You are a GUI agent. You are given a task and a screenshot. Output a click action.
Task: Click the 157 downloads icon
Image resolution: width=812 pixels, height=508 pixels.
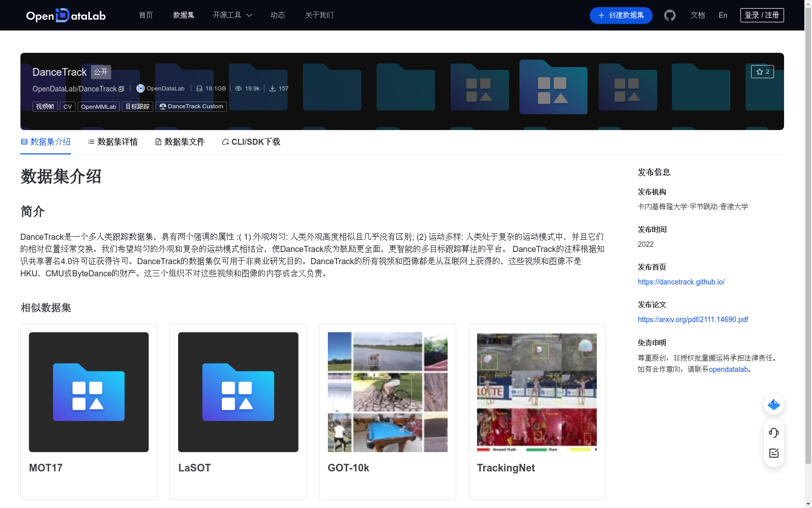[x=273, y=88]
